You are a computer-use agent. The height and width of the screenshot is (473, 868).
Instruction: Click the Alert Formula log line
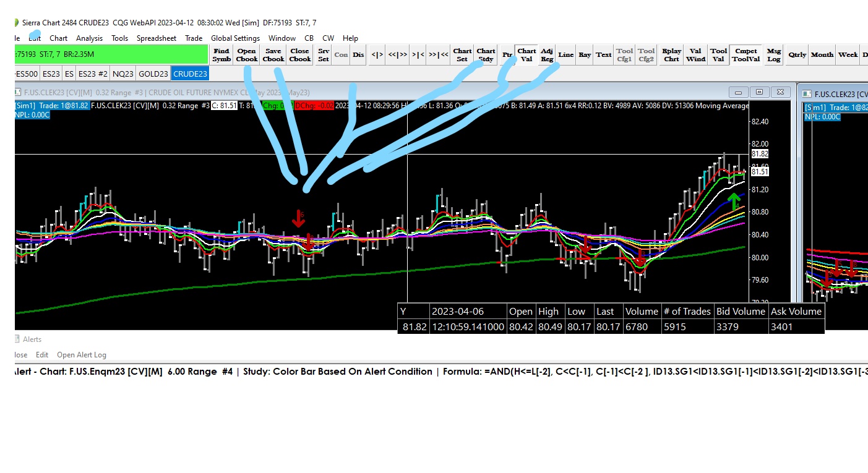440,372
